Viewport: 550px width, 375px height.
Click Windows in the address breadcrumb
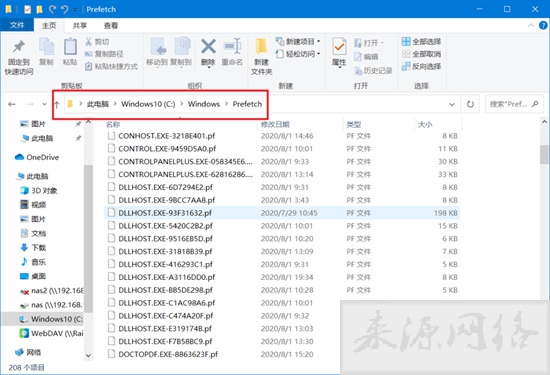(x=204, y=104)
